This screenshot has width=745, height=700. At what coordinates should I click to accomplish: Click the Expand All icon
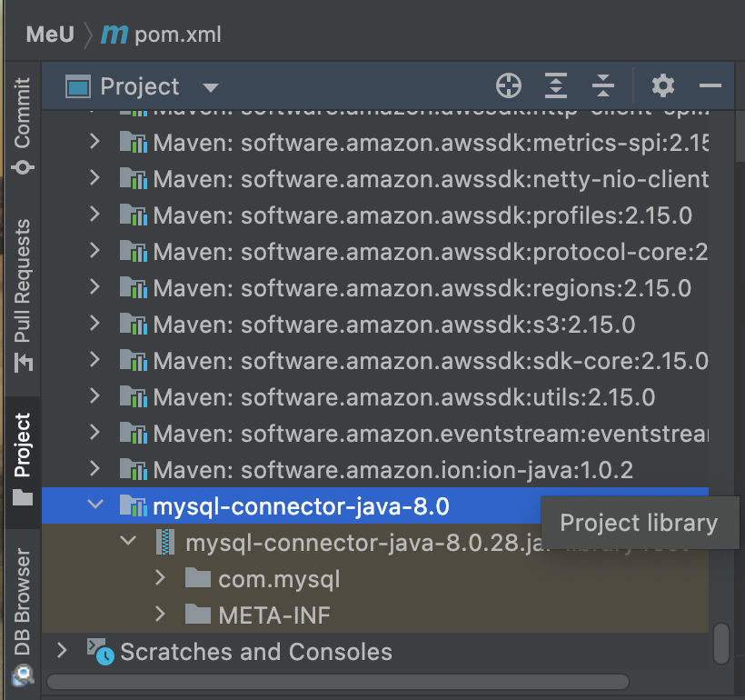555,86
